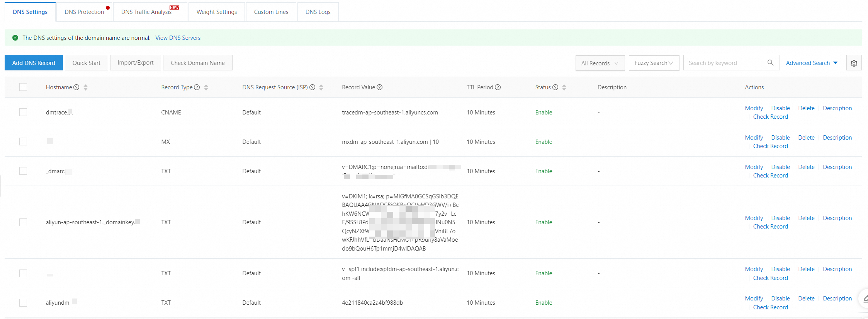
Task: Click DNS Request Source help icon
Action: tap(313, 87)
